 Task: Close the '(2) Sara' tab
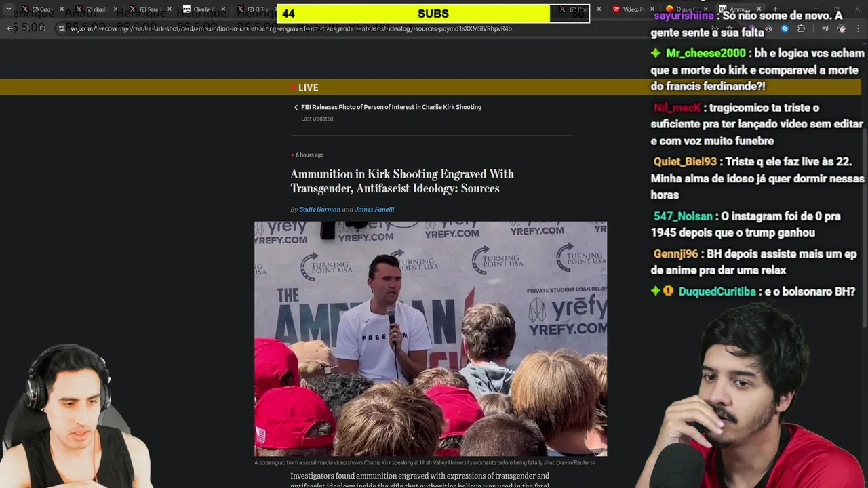tap(170, 9)
